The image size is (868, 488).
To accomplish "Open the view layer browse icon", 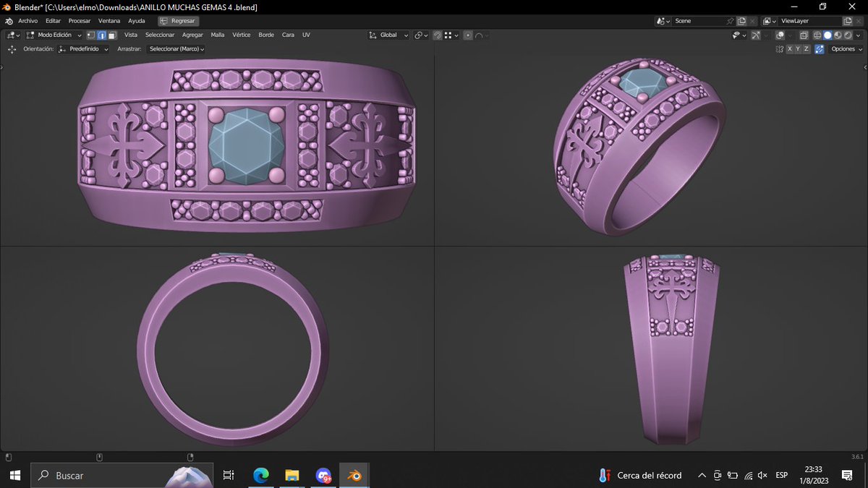I will (x=770, y=21).
